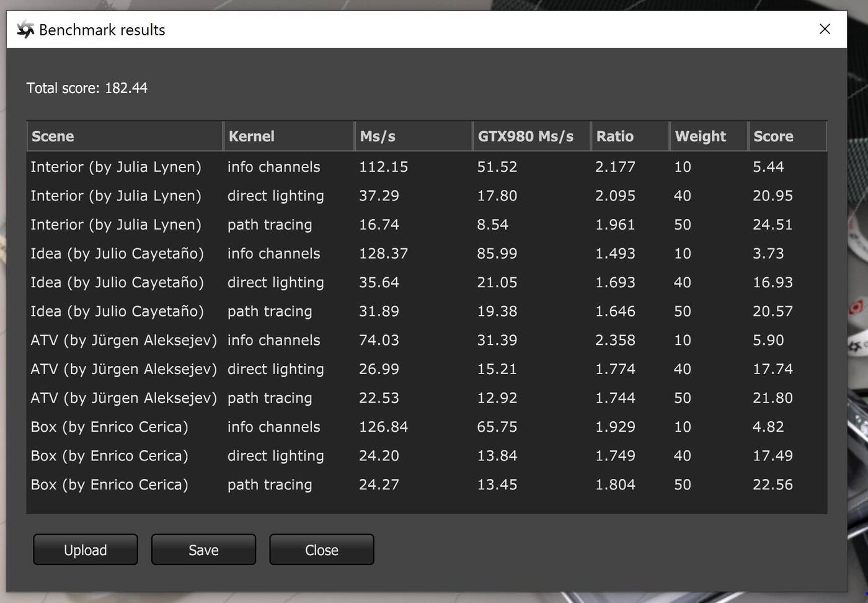Click the Weight column header
This screenshot has height=603, width=868.
[709, 136]
